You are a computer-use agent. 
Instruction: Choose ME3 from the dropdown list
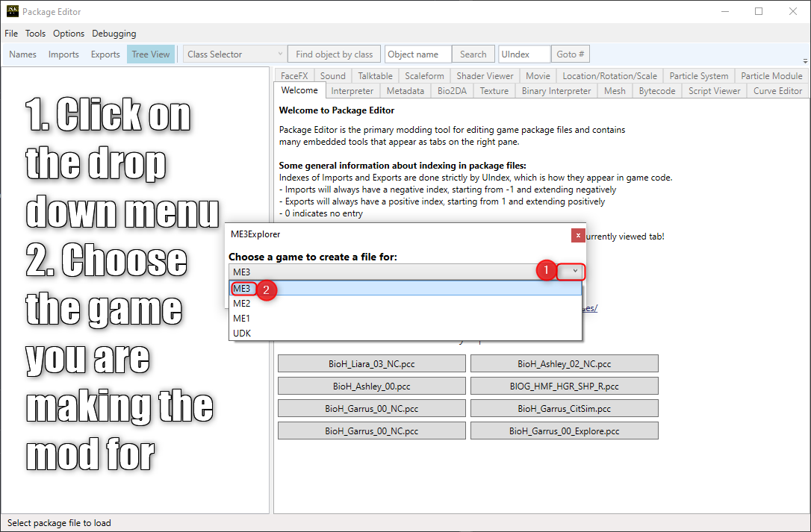click(x=405, y=289)
